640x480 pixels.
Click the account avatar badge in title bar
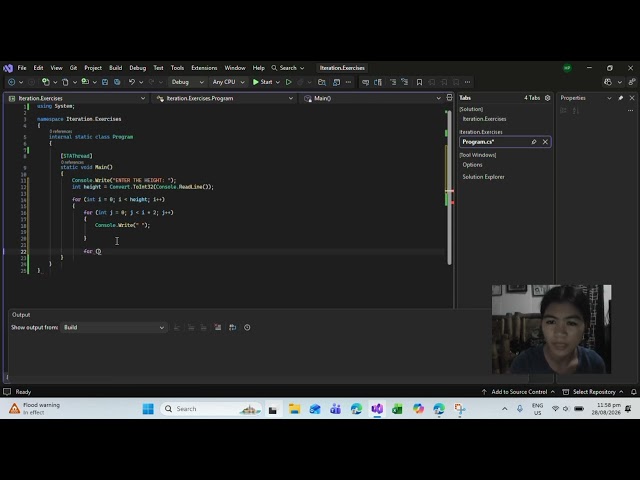tap(567, 68)
